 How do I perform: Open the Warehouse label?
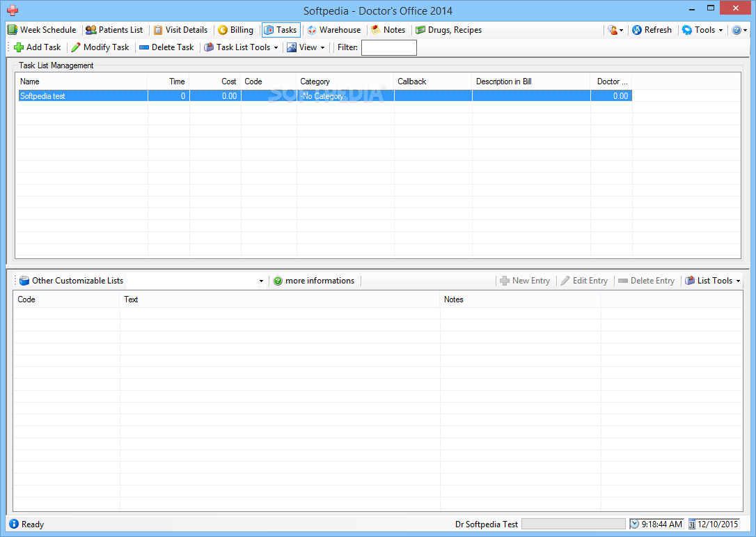coord(340,30)
